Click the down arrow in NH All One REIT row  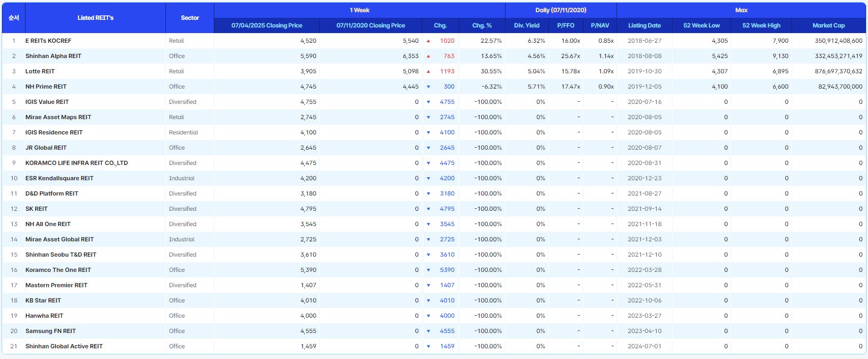point(429,224)
